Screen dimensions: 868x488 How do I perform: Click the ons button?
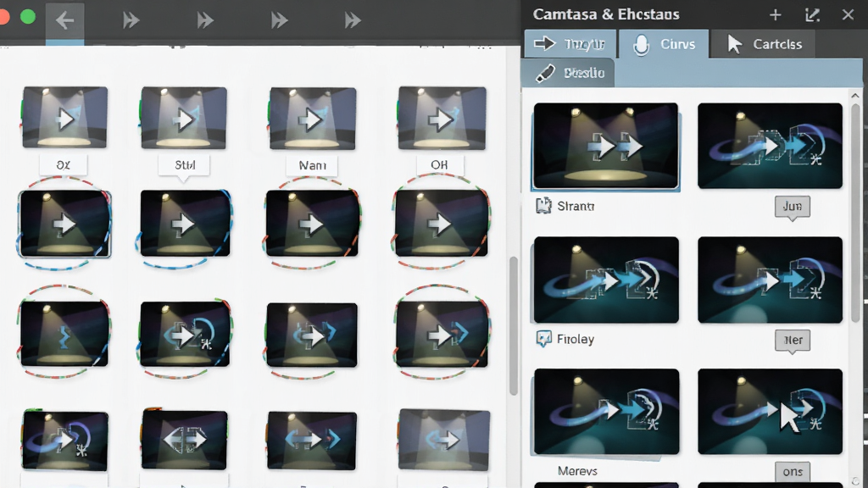click(793, 471)
